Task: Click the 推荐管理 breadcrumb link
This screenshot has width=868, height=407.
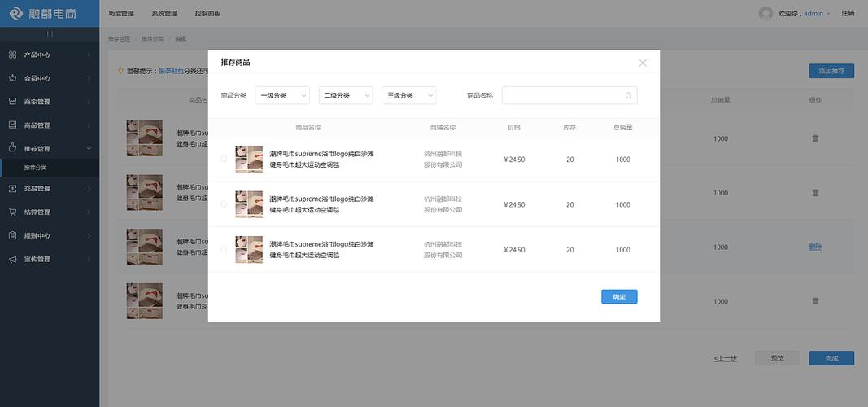Action: pyautogui.click(x=119, y=39)
